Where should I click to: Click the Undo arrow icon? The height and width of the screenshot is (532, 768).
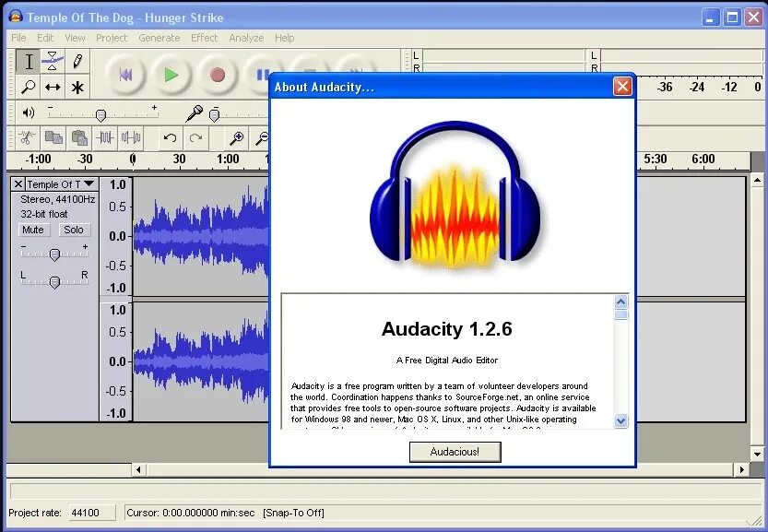coord(170,138)
